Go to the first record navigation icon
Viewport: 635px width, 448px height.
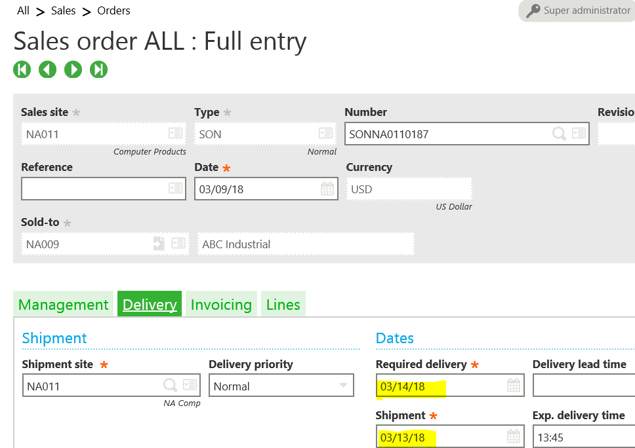(x=22, y=69)
